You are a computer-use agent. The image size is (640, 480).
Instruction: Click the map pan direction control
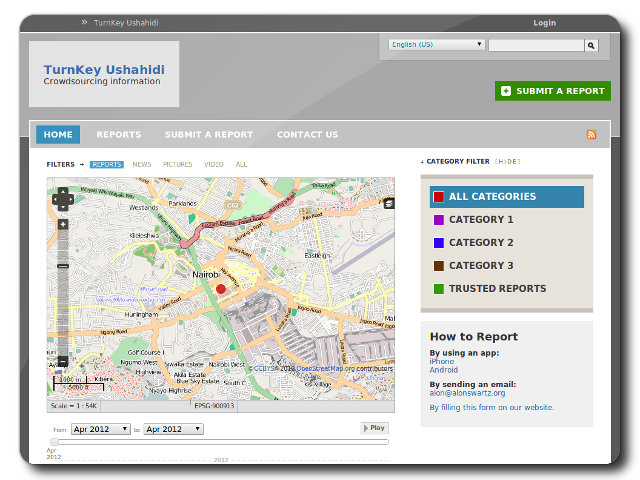point(63,198)
